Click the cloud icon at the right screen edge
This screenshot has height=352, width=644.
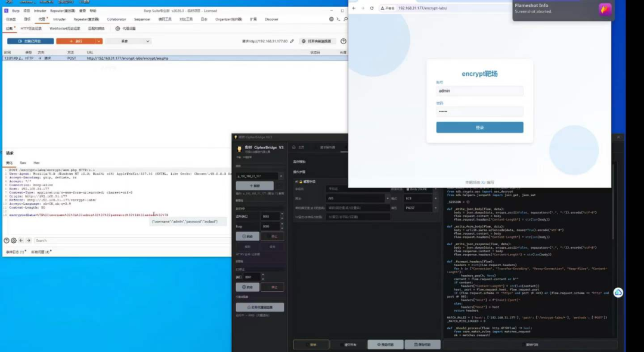click(618, 292)
